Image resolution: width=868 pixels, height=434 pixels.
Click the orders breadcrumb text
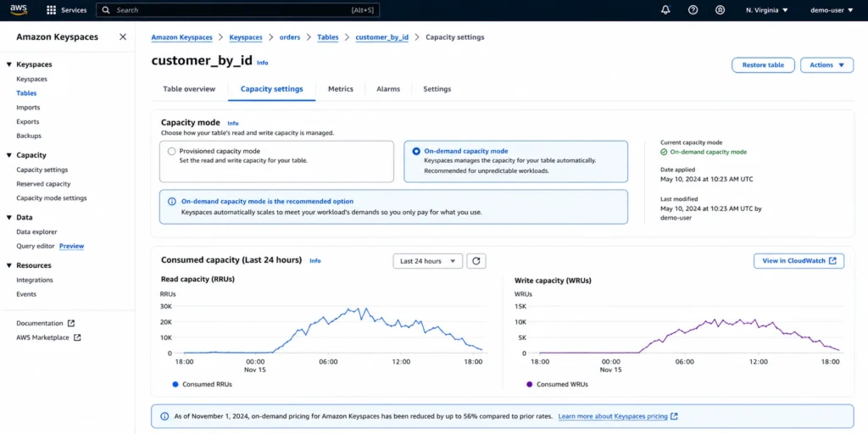(x=290, y=37)
